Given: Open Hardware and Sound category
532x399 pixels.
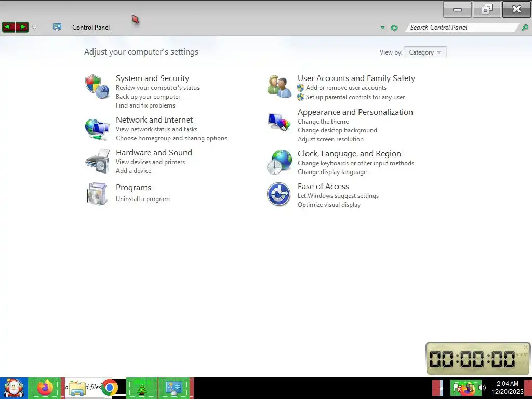Looking at the screenshot, I should tap(154, 152).
